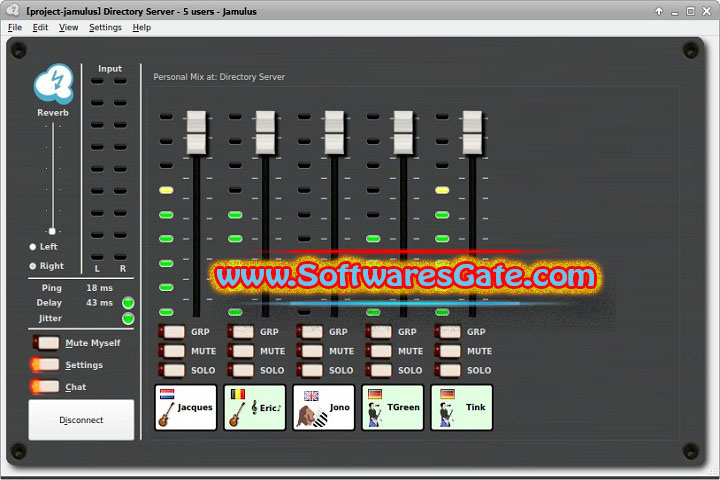The image size is (720, 480).
Task: Click the Disconnect button
Action: [x=81, y=420]
